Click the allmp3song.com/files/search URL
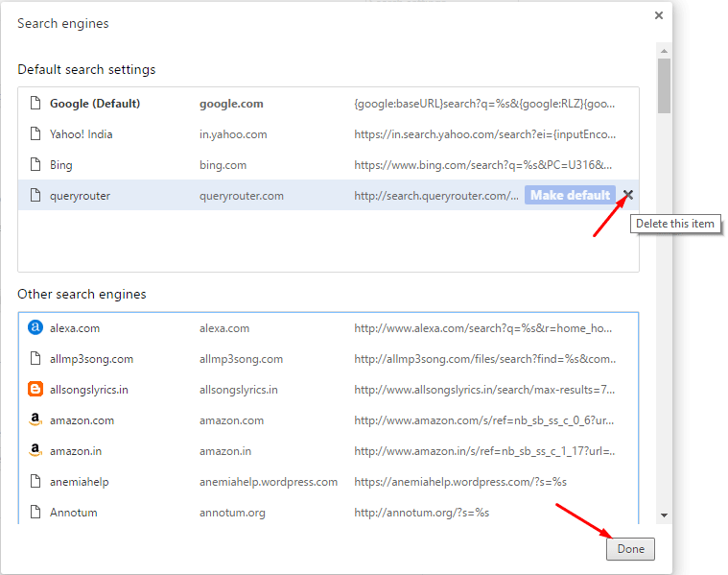Screen dimensions: 728x575 coord(484,359)
